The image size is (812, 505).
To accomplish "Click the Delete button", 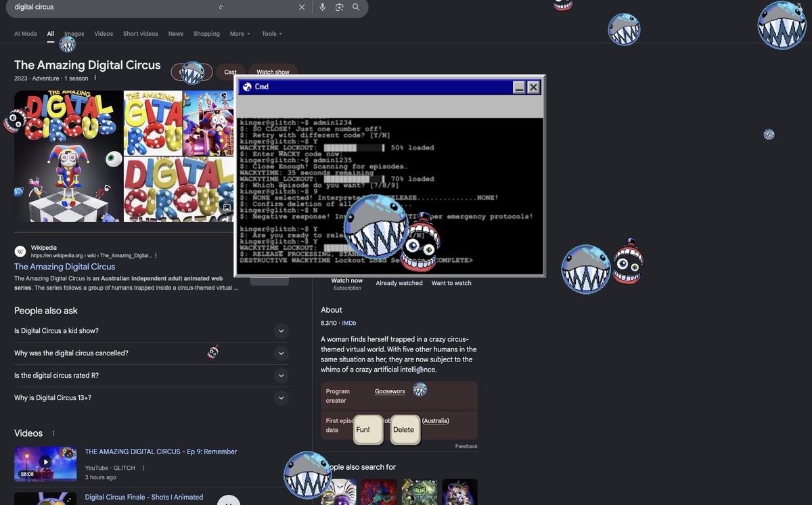I will point(405,430).
